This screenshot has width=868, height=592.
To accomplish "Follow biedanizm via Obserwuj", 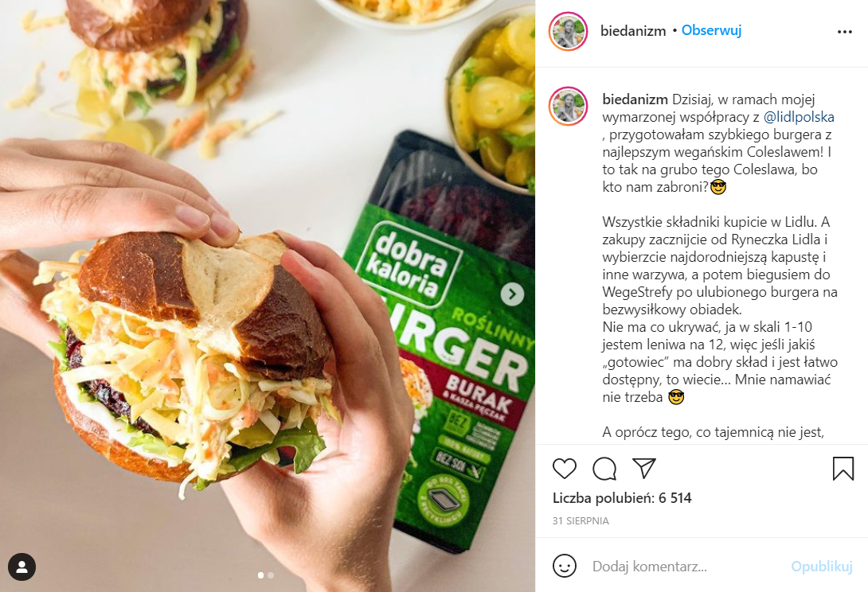I will pyautogui.click(x=711, y=30).
